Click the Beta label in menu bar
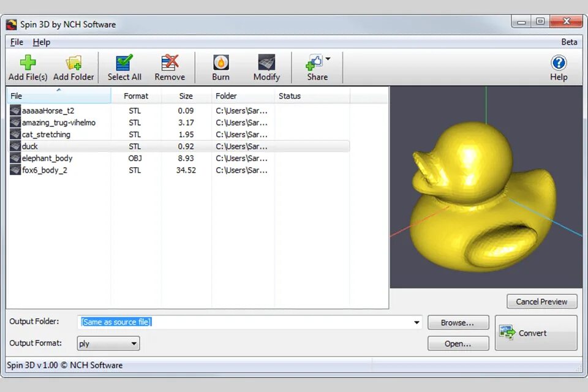 tap(569, 42)
